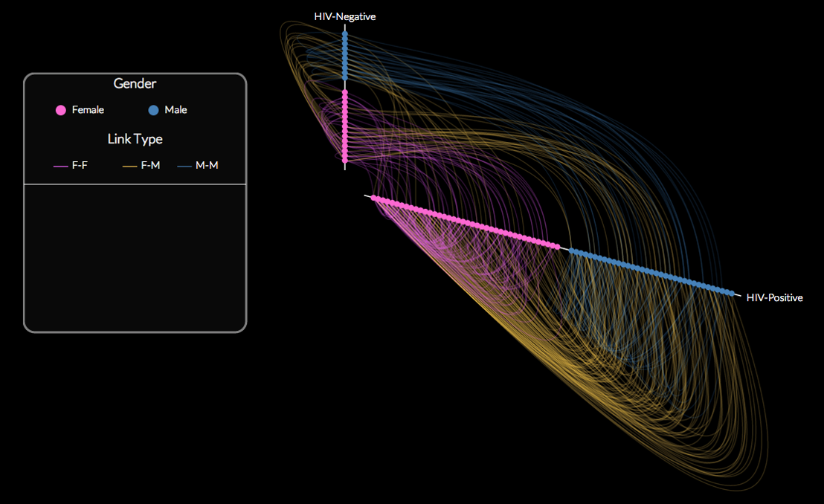Click the Female pink legend dot
Viewport: 824px width, 504px height.
61,110
